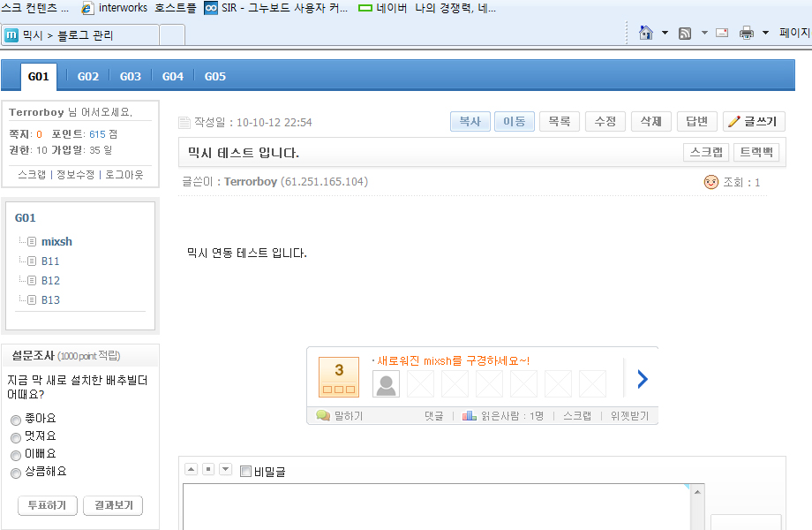Switch to the G01 navigation tab

[x=38, y=76]
